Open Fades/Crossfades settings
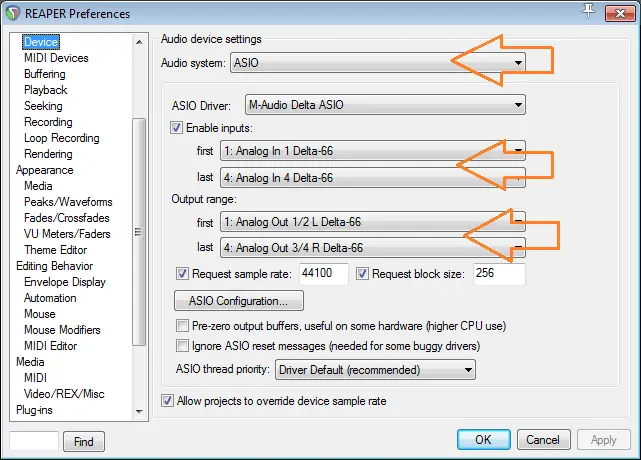 [67, 218]
